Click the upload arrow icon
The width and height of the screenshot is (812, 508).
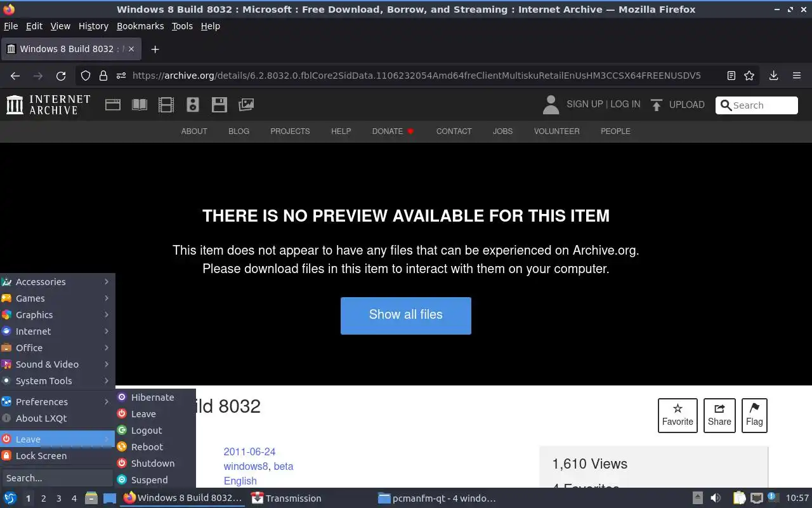657,105
